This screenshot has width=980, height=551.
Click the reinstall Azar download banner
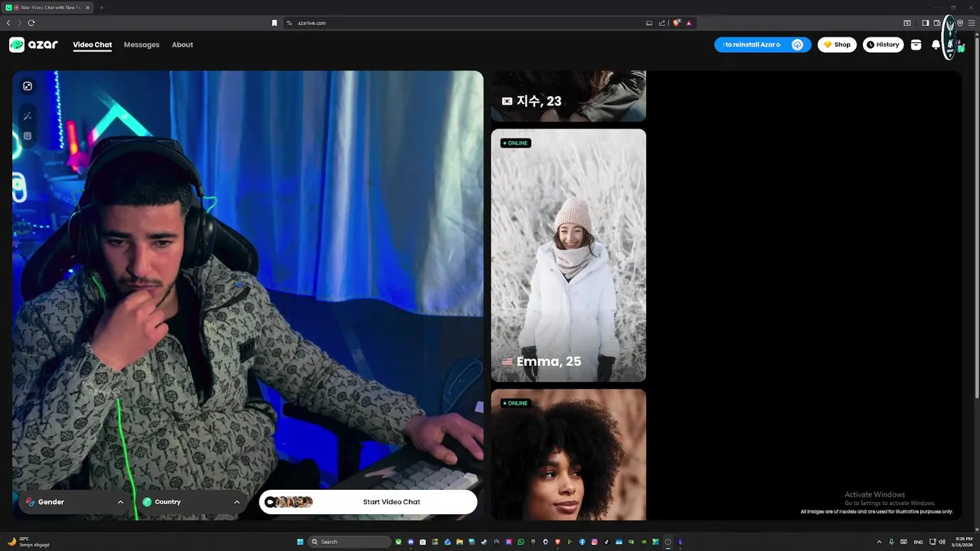tap(763, 44)
